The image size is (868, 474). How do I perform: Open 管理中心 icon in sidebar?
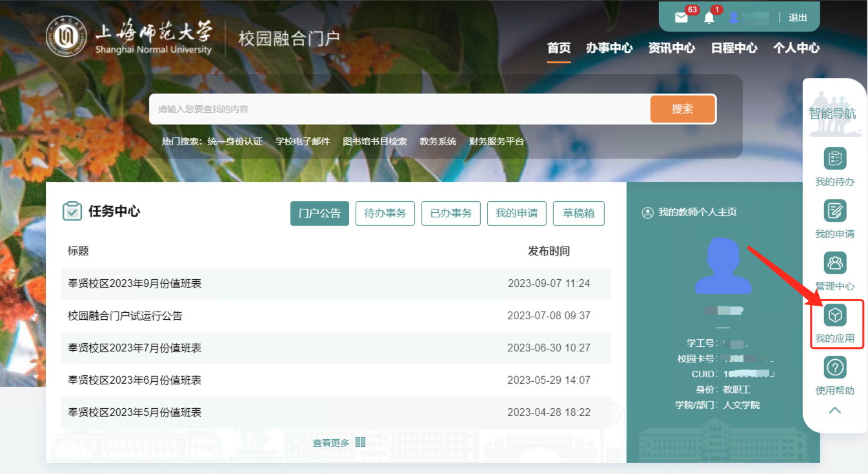835,263
